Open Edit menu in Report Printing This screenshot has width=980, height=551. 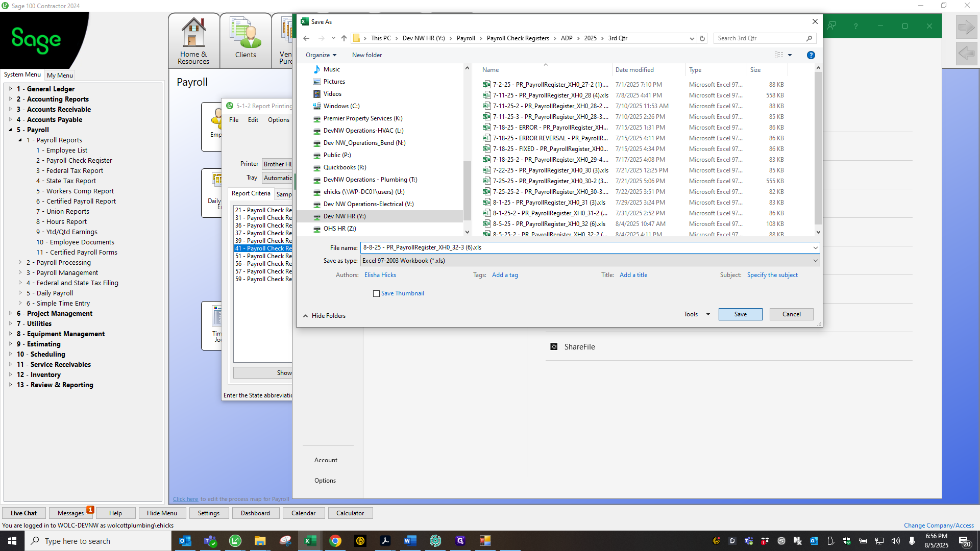253,120
